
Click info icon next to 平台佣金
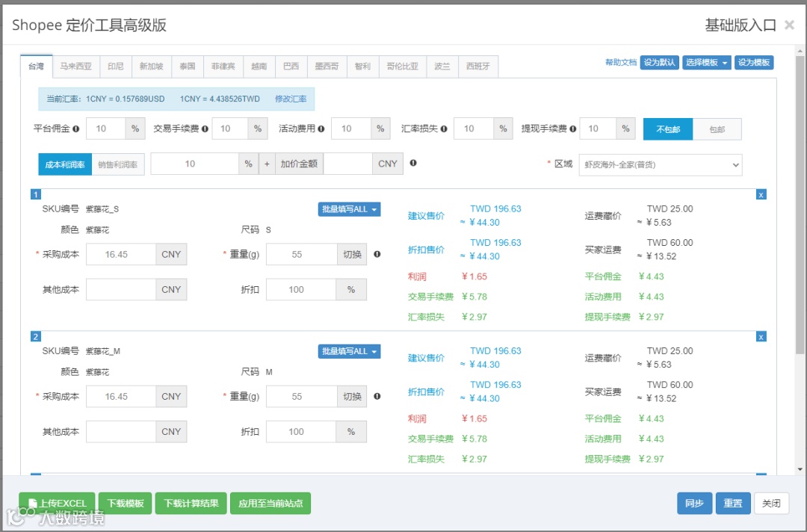point(76,129)
